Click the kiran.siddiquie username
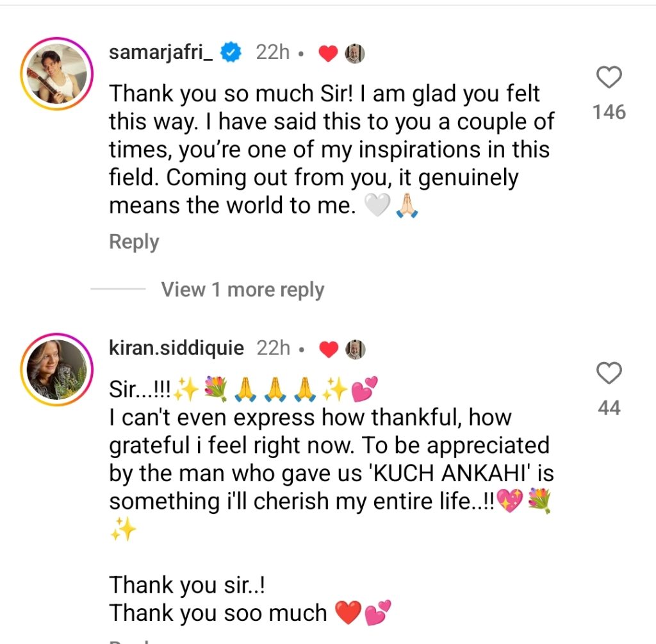Screen dimensions: 656x644 point(176,348)
